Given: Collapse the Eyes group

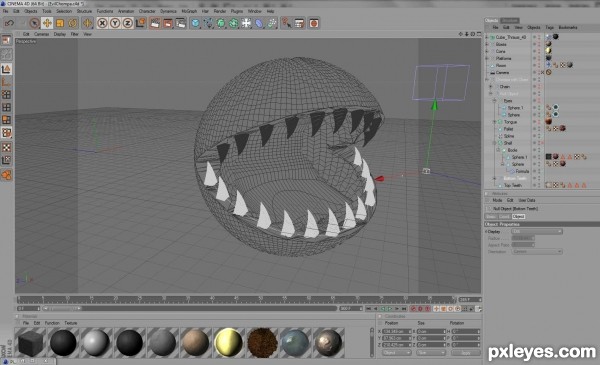Looking at the screenshot, I should [x=494, y=101].
